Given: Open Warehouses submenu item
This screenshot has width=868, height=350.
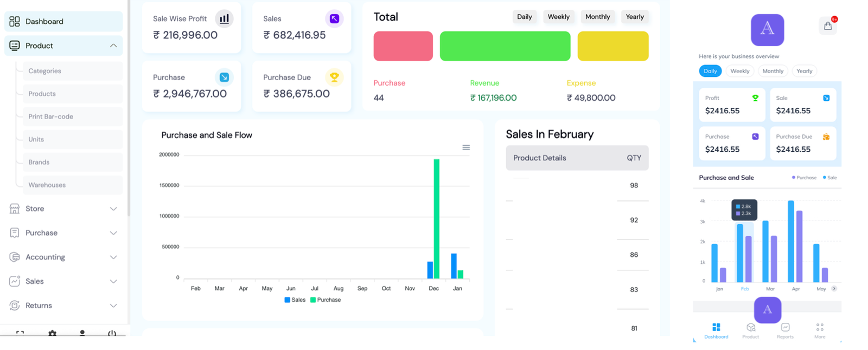Looking at the screenshot, I should [x=73, y=185].
